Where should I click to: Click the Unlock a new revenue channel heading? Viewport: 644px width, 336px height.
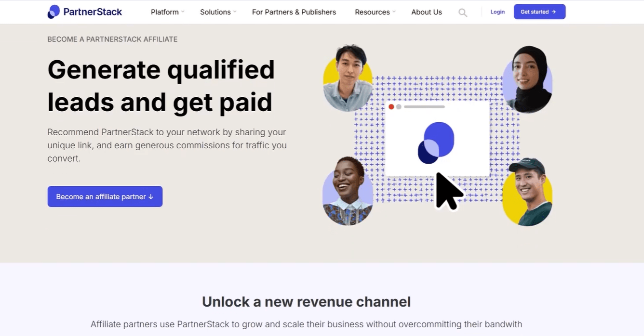pos(306,302)
